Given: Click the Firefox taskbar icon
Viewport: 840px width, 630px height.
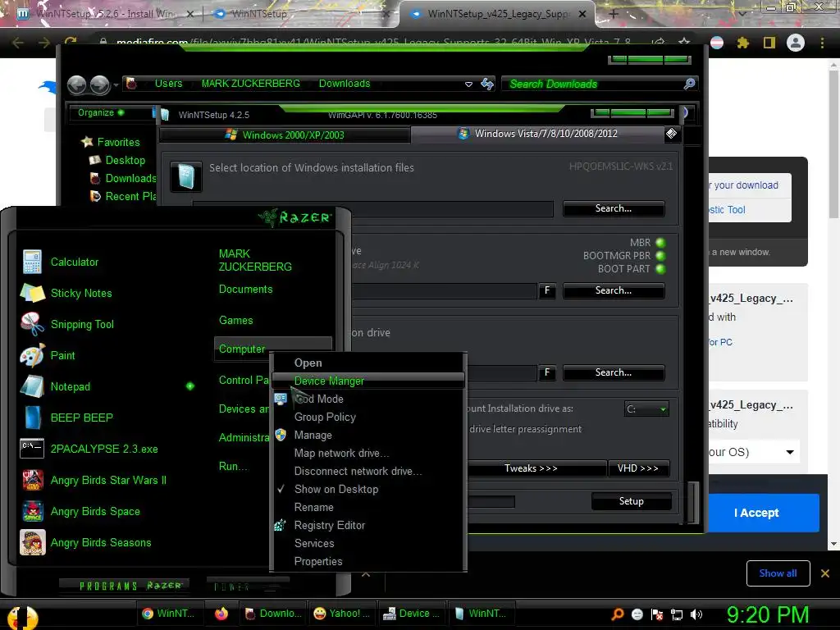Looking at the screenshot, I should point(221,614).
